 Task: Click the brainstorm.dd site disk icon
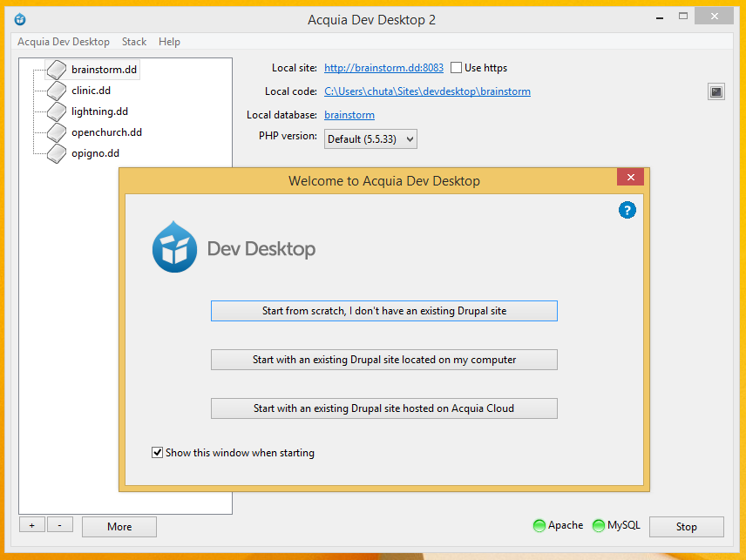coord(57,70)
